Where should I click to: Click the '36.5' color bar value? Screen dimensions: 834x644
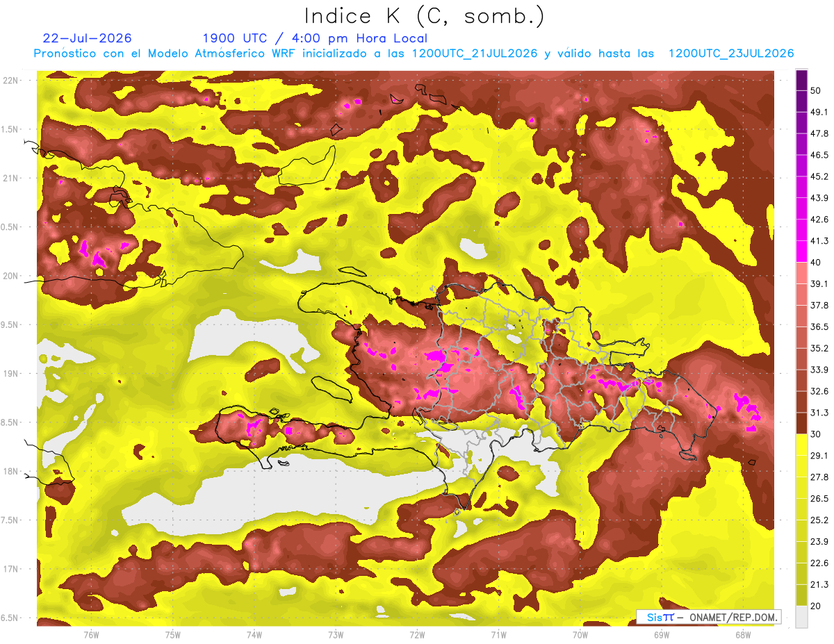click(x=819, y=327)
